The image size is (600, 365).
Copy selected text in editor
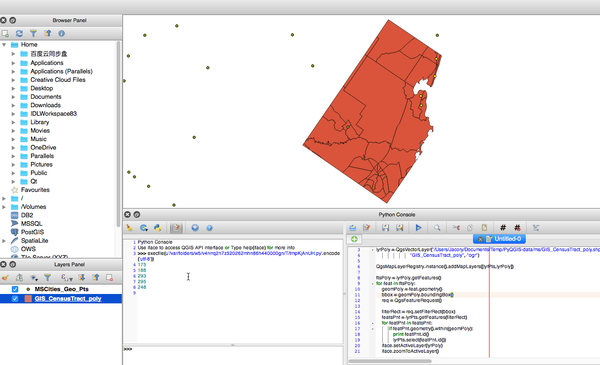point(470,228)
